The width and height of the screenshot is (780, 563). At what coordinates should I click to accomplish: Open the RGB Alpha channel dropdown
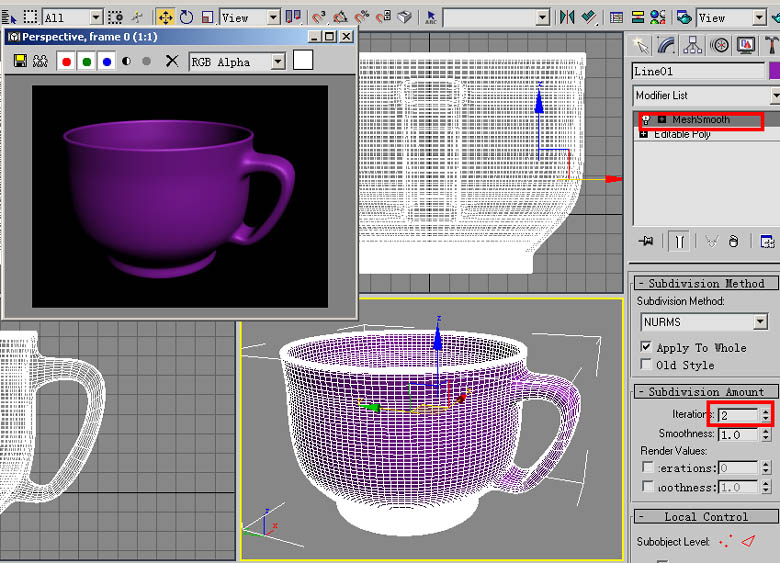278,62
